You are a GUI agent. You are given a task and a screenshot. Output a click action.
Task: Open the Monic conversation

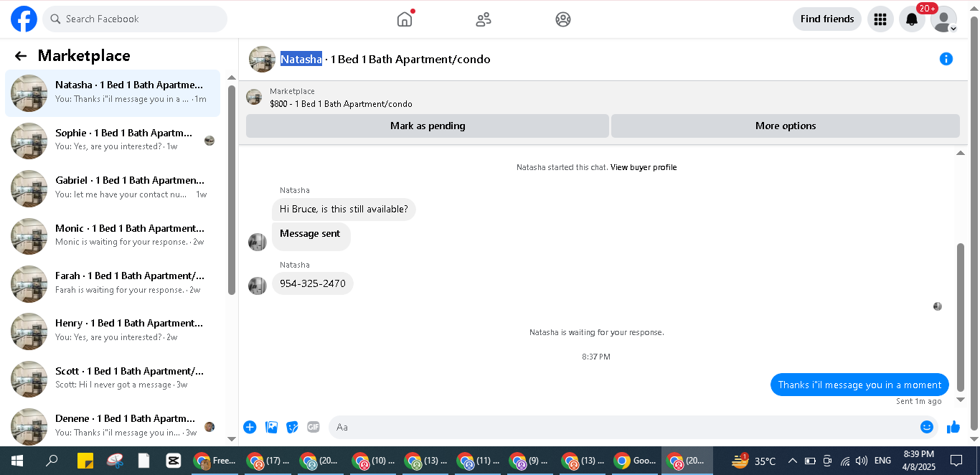(113, 236)
